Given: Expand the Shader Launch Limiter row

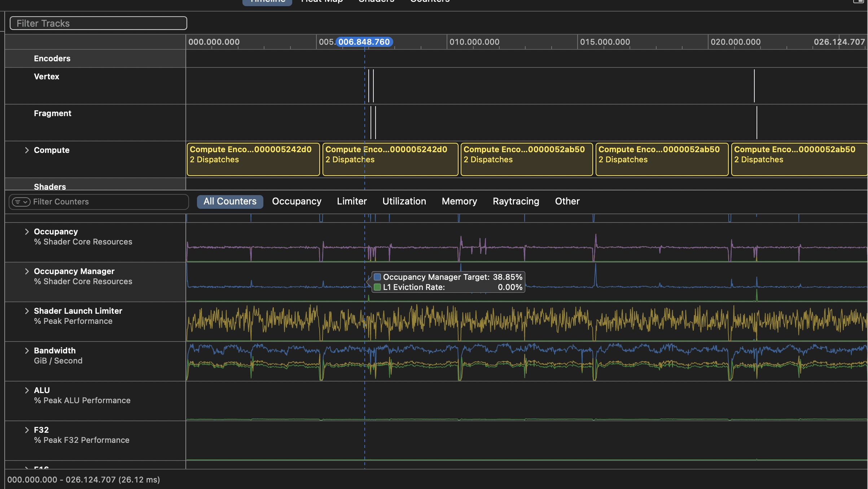Looking at the screenshot, I should 27,311.
